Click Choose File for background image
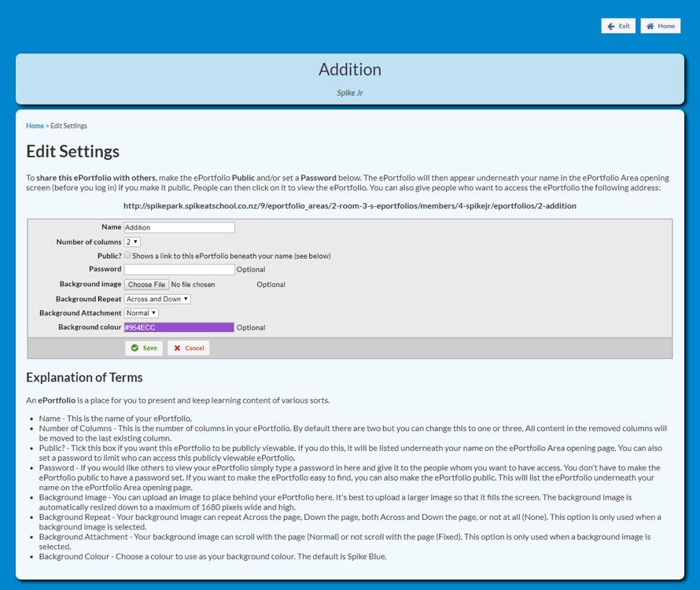Image resolution: width=700 pixels, height=590 pixels. click(146, 284)
